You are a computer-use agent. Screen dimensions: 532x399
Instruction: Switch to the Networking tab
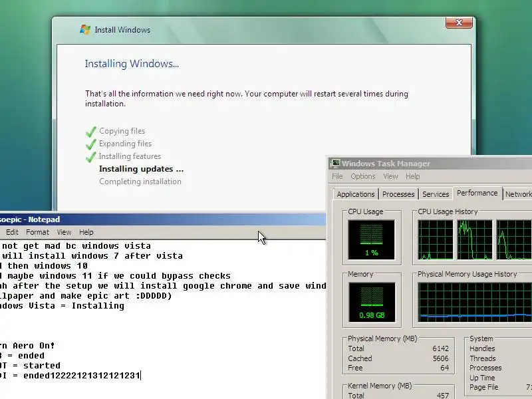click(x=518, y=194)
